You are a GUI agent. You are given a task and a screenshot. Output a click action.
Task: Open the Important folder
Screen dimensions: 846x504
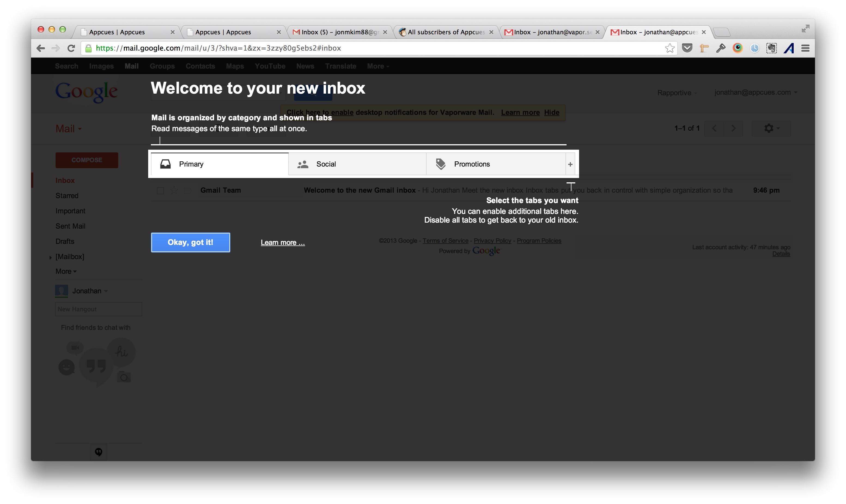click(x=70, y=211)
